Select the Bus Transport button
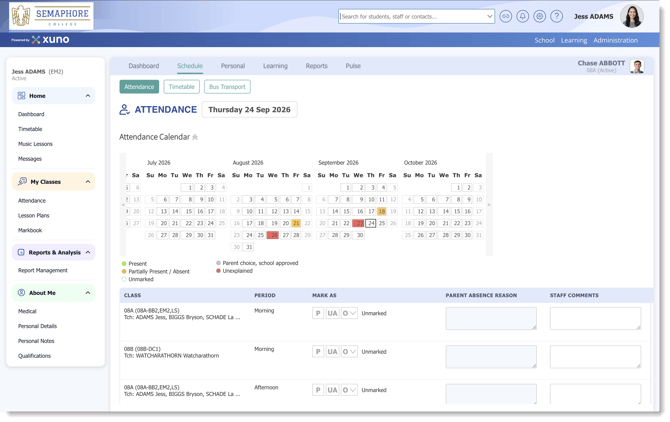Viewport: 670px width, 422px height. (227, 87)
